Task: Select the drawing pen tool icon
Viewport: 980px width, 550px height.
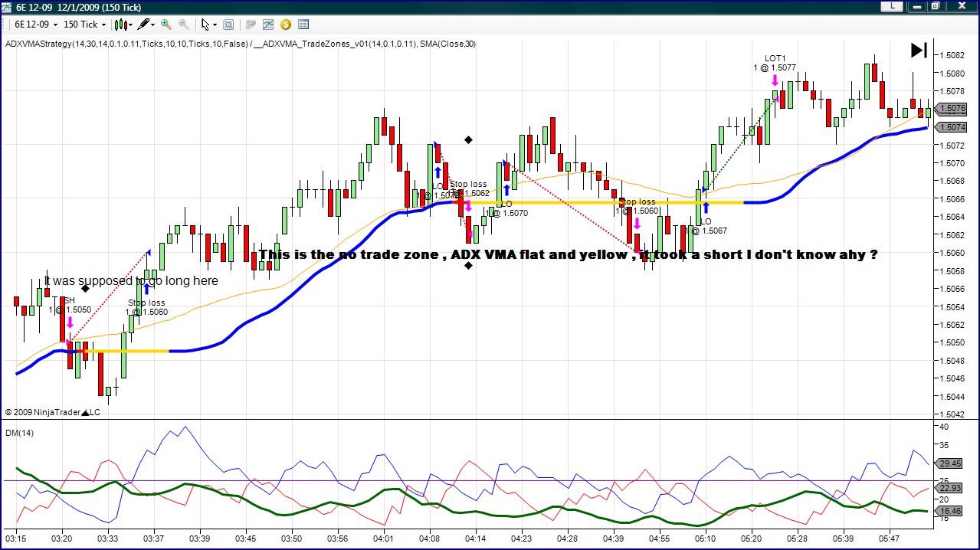Action: coord(143,25)
